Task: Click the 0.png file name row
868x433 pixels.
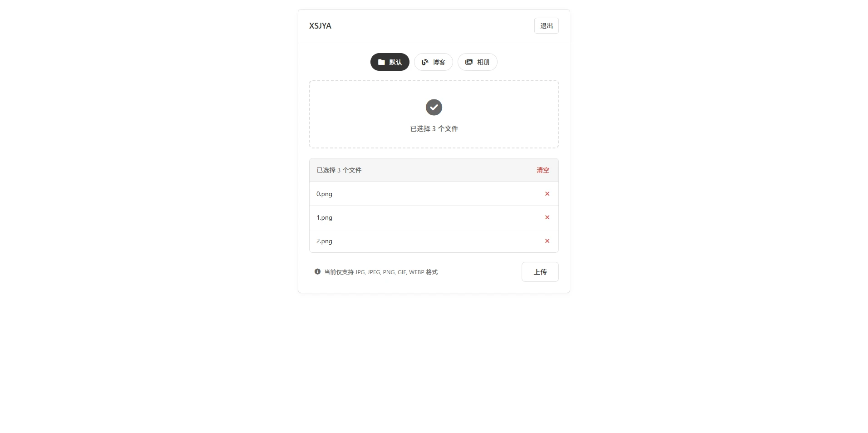Action: [x=325, y=194]
